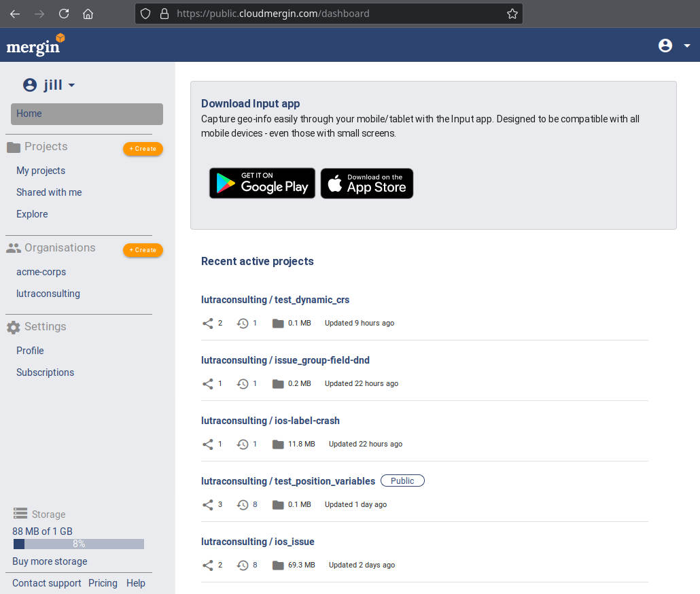Select Home in the sidebar

pyautogui.click(x=87, y=113)
